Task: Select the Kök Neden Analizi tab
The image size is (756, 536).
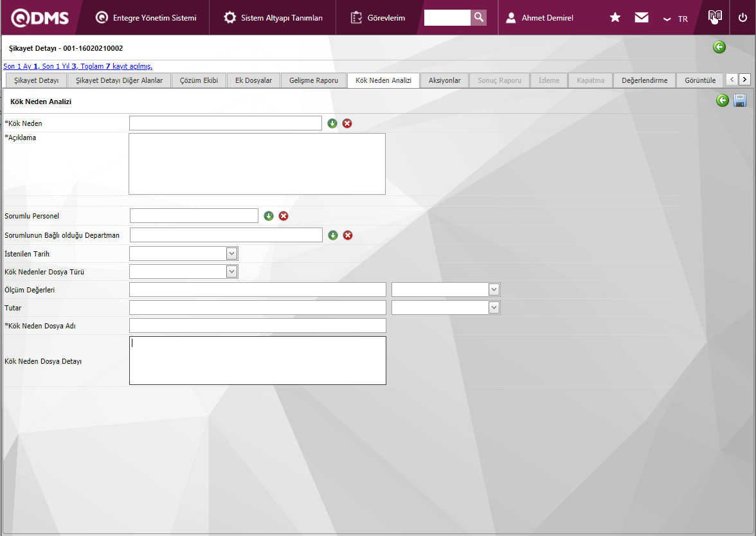Action: [383, 80]
